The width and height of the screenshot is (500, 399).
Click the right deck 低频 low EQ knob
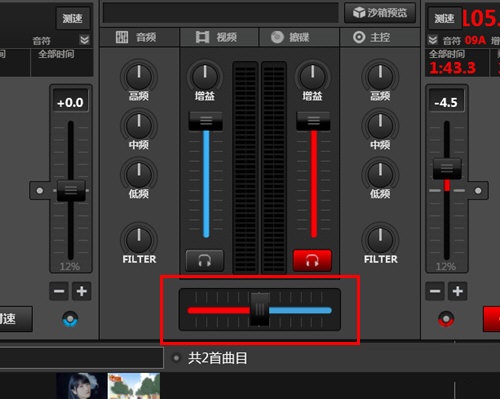[x=380, y=174]
